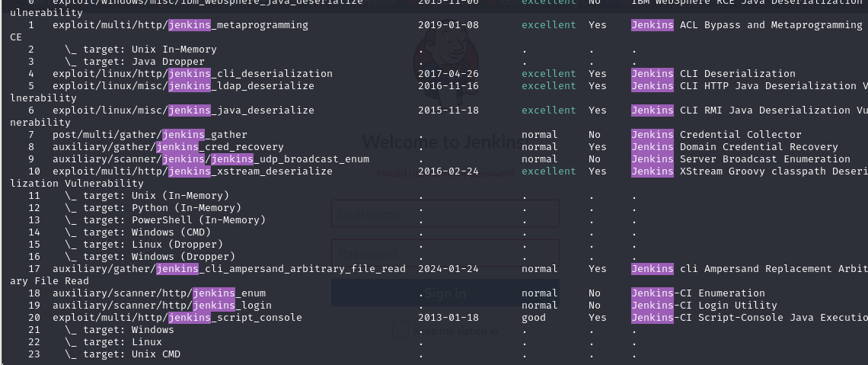
Task: Click the jenkins_cred_recovery module entry
Action: point(168,147)
